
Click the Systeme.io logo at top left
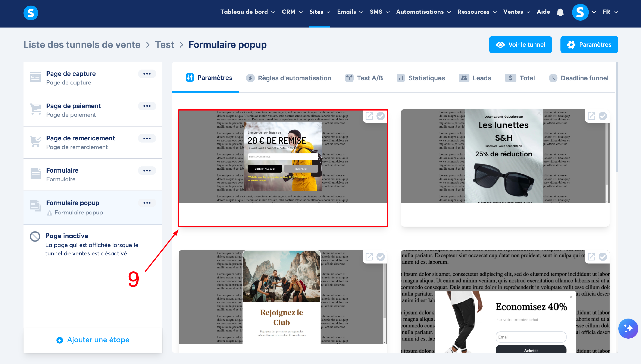click(31, 13)
